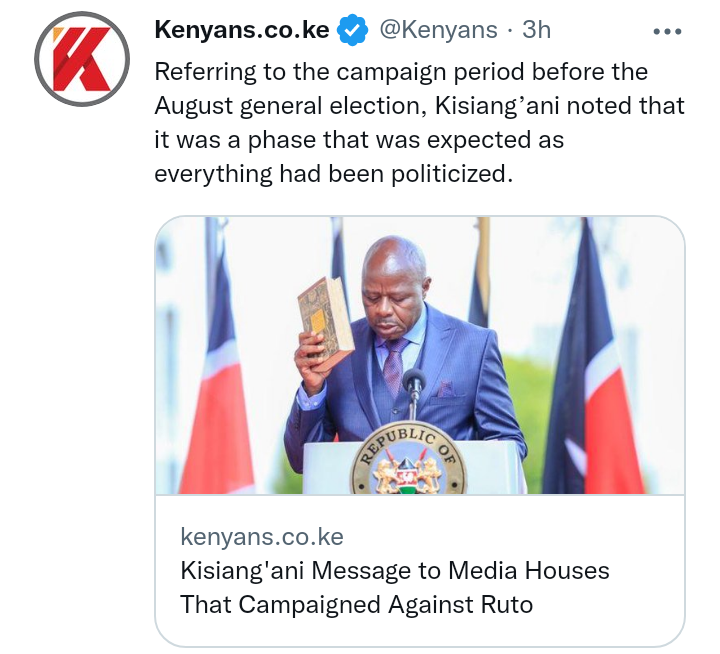Click the raised book in the card photo
The width and height of the screenshot is (720, 654).
click(x=326, y=318)
